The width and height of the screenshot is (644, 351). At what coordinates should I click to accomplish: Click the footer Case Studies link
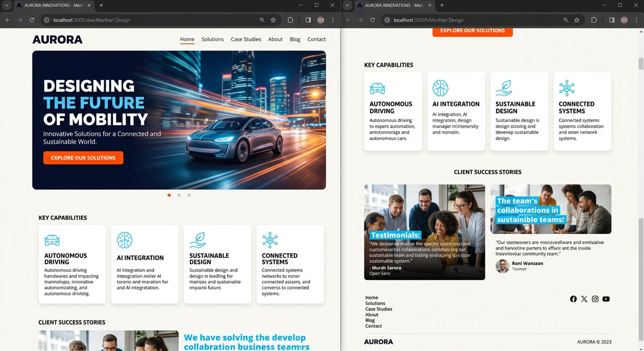(x=379, y=309)
